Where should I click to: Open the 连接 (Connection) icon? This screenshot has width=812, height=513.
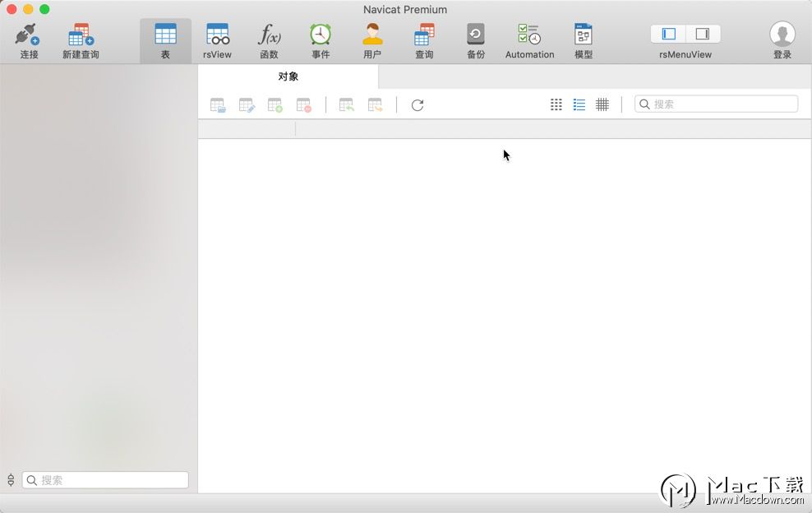pos(28,35)
